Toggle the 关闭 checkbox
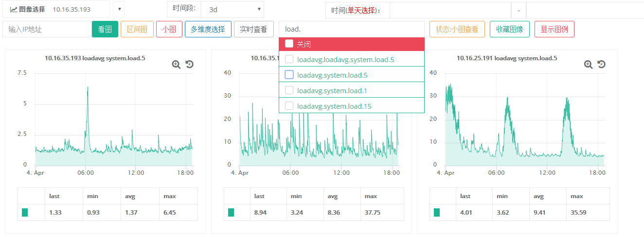This screenshot has height=237, width=644. click(x=289, y=44)
